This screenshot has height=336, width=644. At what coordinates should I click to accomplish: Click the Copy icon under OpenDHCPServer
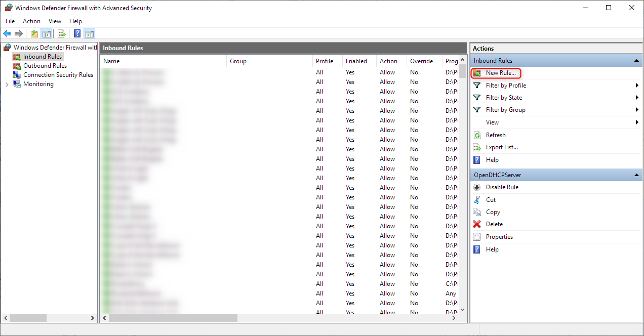click(x=476, y=212)
